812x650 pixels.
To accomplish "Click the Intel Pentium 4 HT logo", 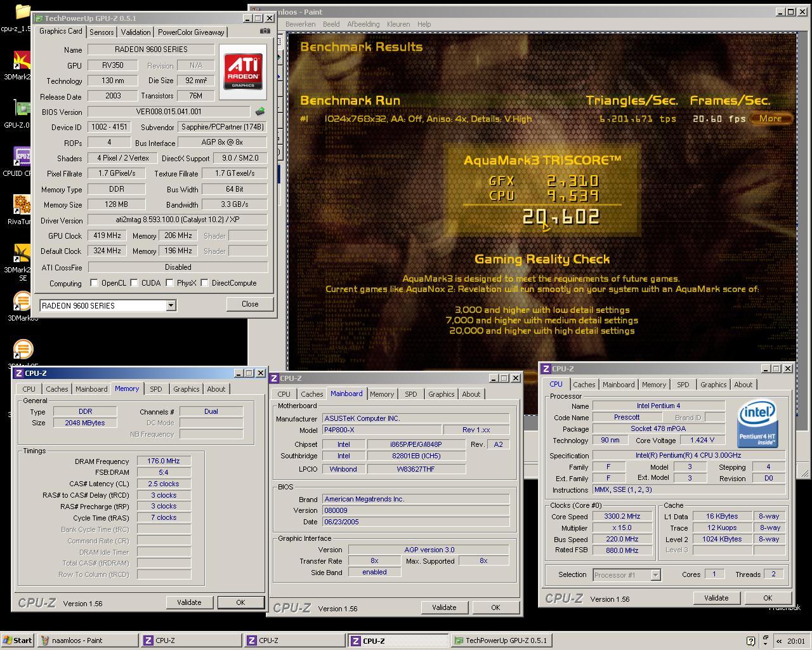I will pyautogui.click(x=758, y=423).
